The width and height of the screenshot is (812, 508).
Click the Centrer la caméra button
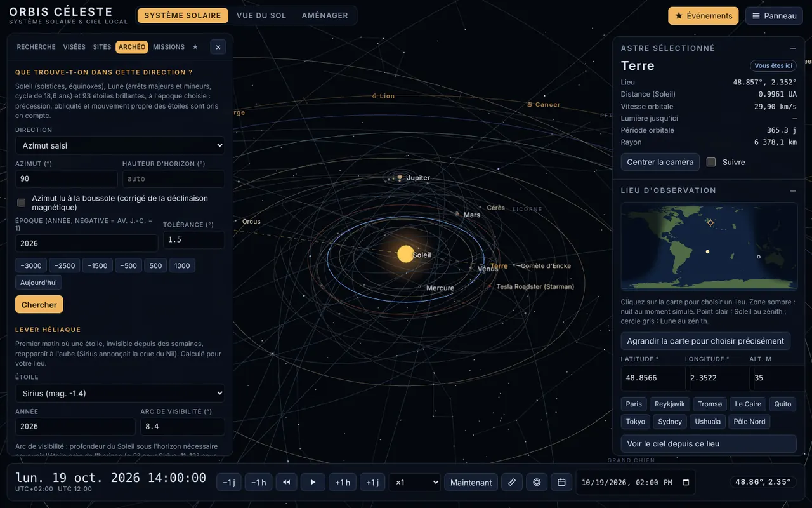660,162
